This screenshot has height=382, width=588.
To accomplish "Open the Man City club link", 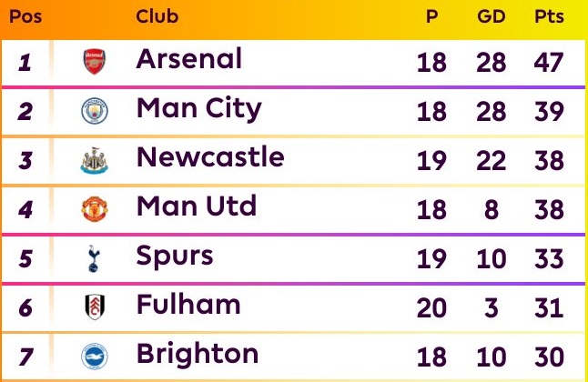I will (x=199, y=109).
